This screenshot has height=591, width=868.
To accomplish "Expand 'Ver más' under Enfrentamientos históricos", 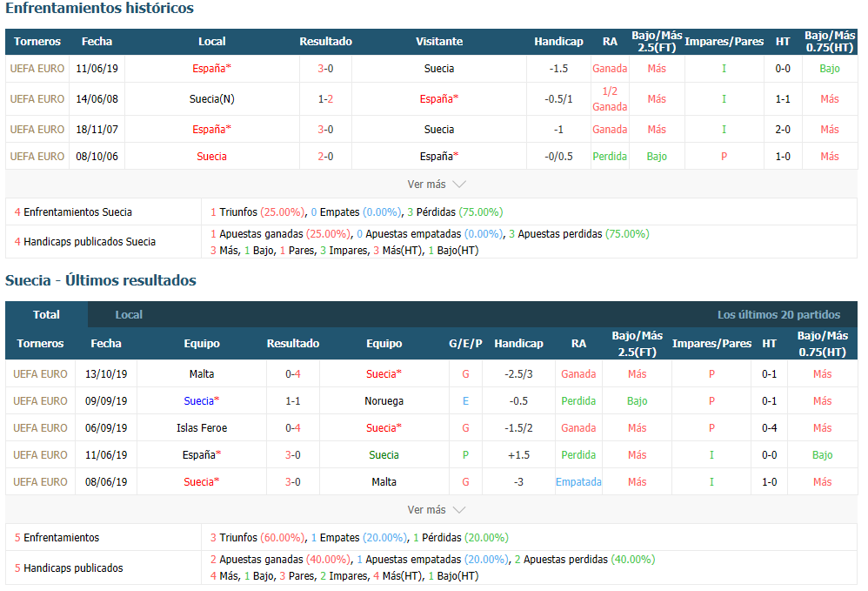I will (437, 185).
